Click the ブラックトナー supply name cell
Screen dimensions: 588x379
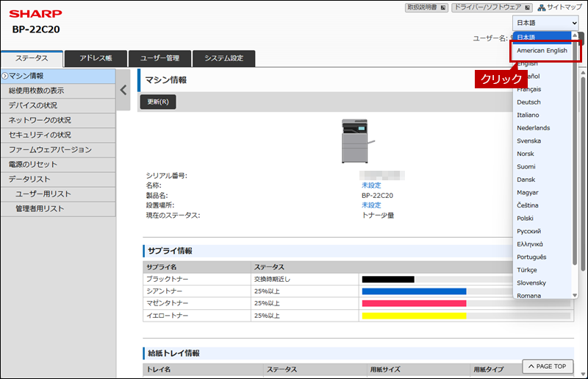(x=197, y=279)
